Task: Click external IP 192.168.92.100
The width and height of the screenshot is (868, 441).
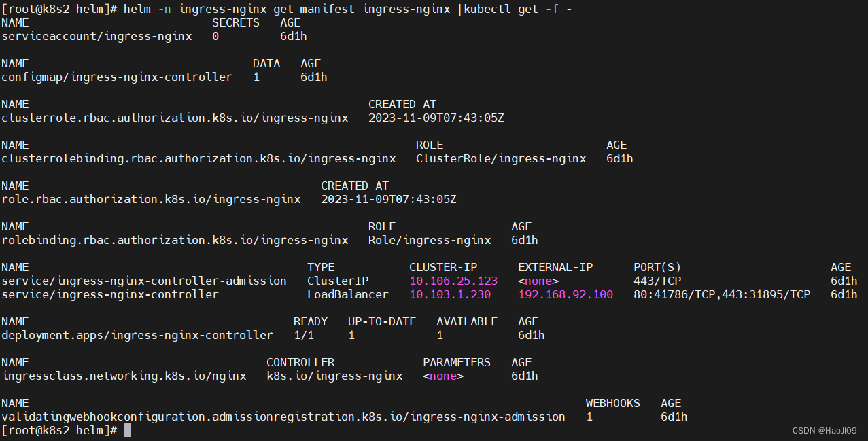Action: point(566,294)
